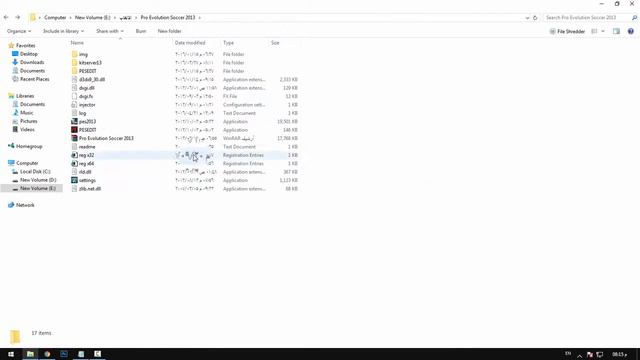The height and width of the screenshot is (360, 640).
Task: Click the Back navigation arrow
Action: tap(6, 18)
